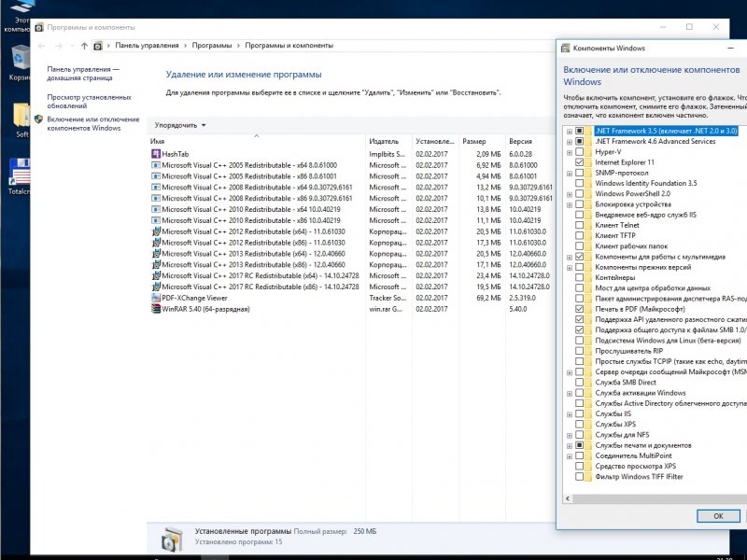This screenshot has height=560, width=747.
Task: Expand .NET Framework 4.6 Advanced Services
Action: 570,142
